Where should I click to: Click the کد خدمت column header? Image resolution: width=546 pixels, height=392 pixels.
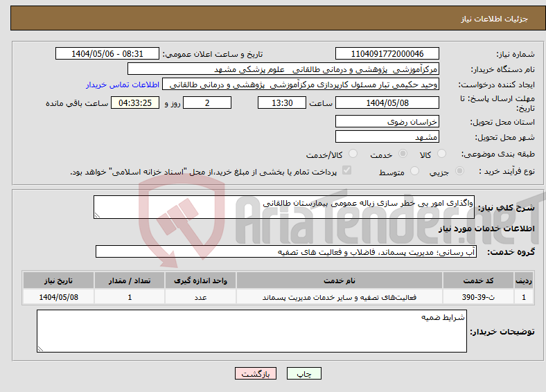[x=479, y=280]
